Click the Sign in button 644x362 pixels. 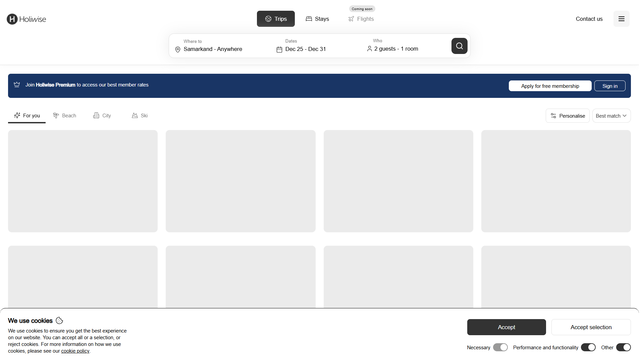(x=610, y=86)
